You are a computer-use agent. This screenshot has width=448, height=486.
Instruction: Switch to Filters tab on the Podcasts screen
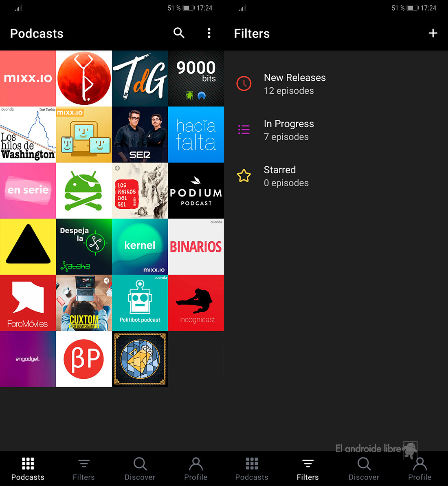[x=84, y=468]
